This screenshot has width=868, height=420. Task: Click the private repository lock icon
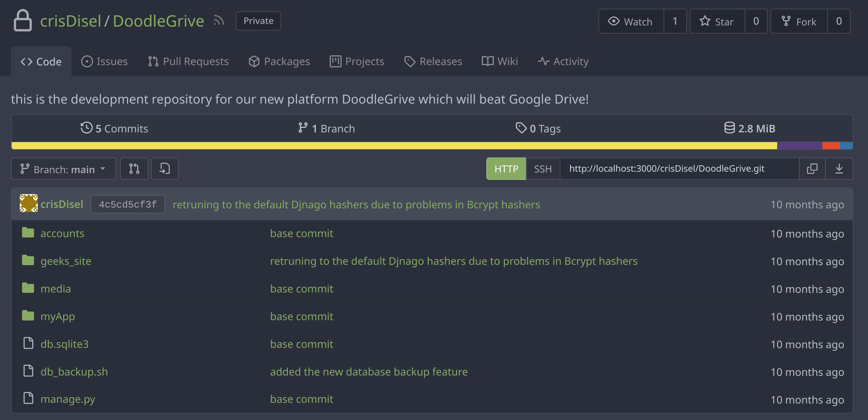[x=23, y=20]
